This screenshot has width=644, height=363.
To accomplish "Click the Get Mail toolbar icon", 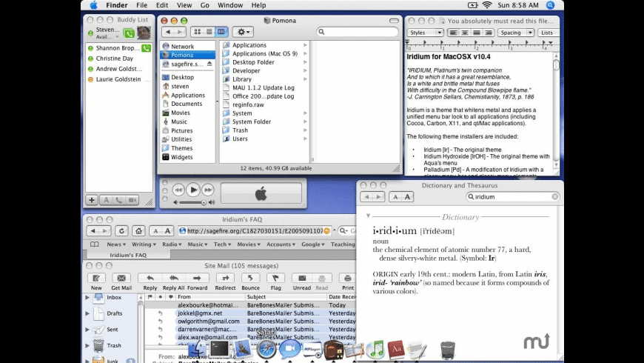I will 121,279.
